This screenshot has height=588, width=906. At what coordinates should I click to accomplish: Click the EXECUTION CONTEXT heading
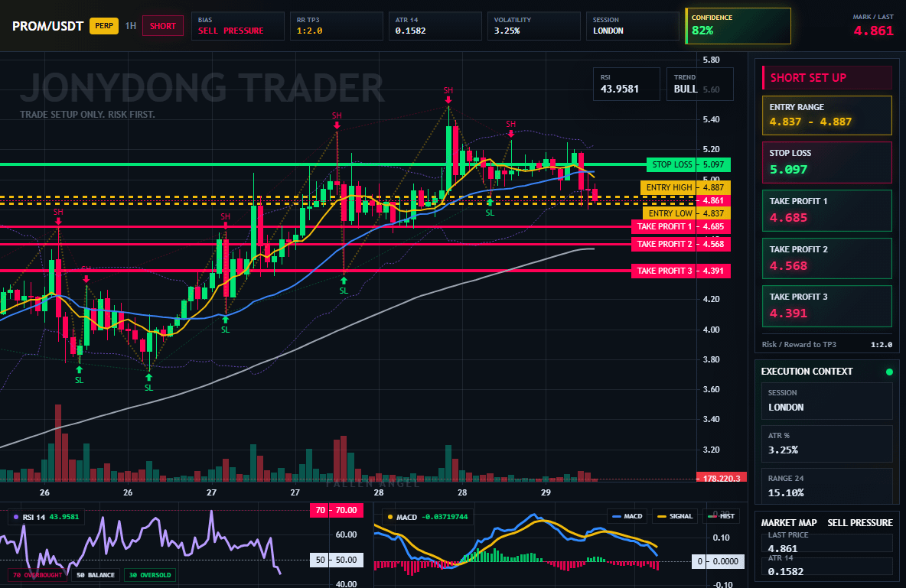[x=807, y=372]
